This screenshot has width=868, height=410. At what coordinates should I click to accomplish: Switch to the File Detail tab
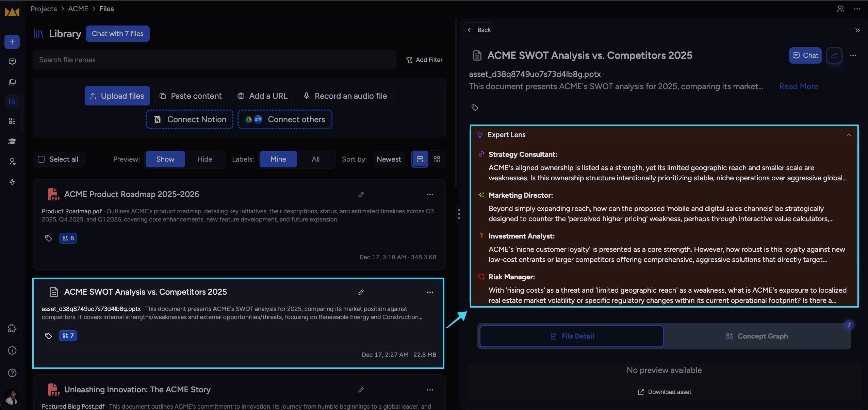[x=572, y=336]
